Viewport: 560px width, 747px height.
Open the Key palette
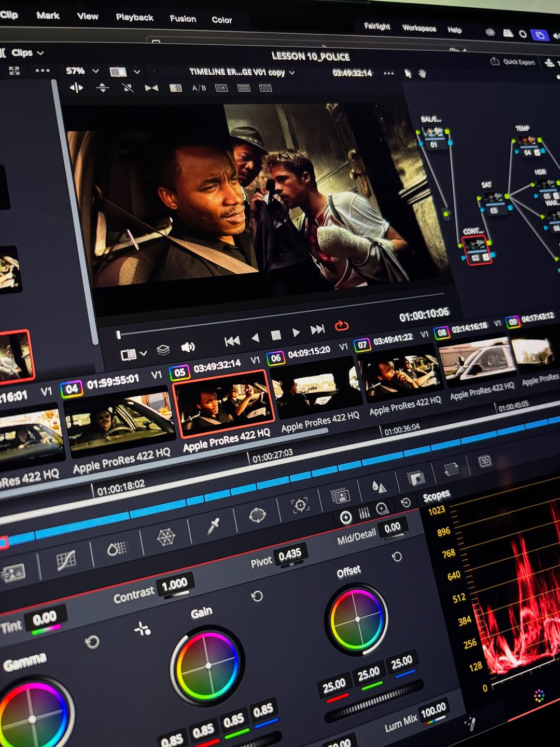pos(416,478)
